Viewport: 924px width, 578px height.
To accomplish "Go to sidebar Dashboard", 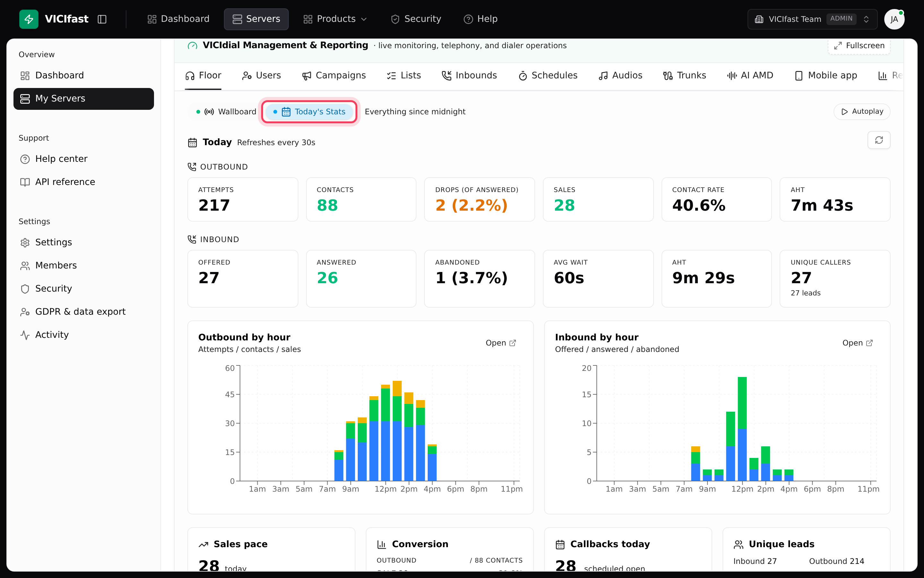I will [84, 76].
